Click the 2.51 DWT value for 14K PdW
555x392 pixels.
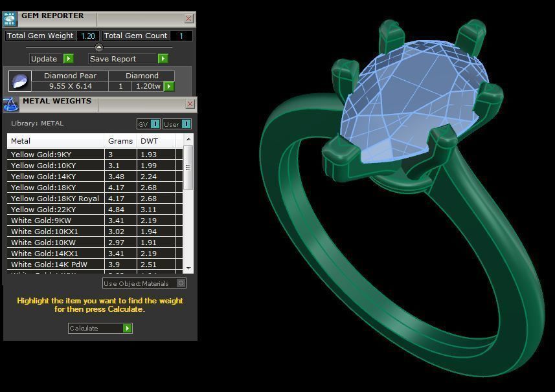(x=156, y=264)
